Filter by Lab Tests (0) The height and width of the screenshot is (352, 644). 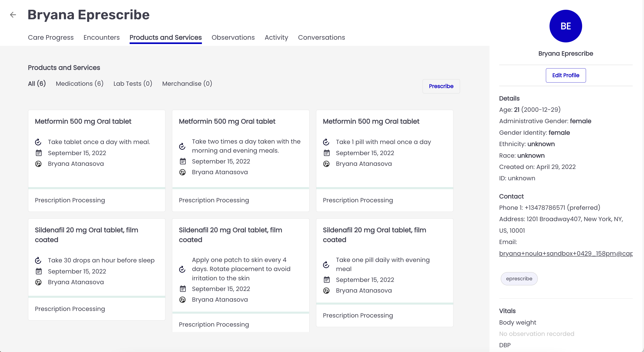pyautogui.click(x=133, y=83)
